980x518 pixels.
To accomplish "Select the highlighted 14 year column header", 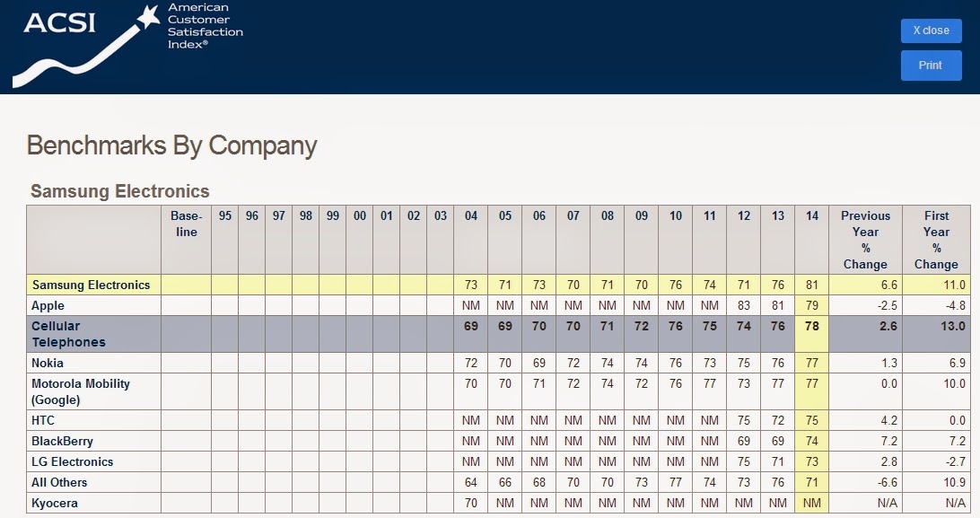I will click(812, 215).
